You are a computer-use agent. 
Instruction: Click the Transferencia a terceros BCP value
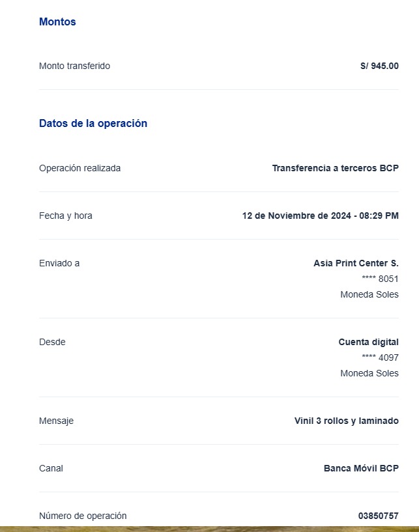[335, 168]
